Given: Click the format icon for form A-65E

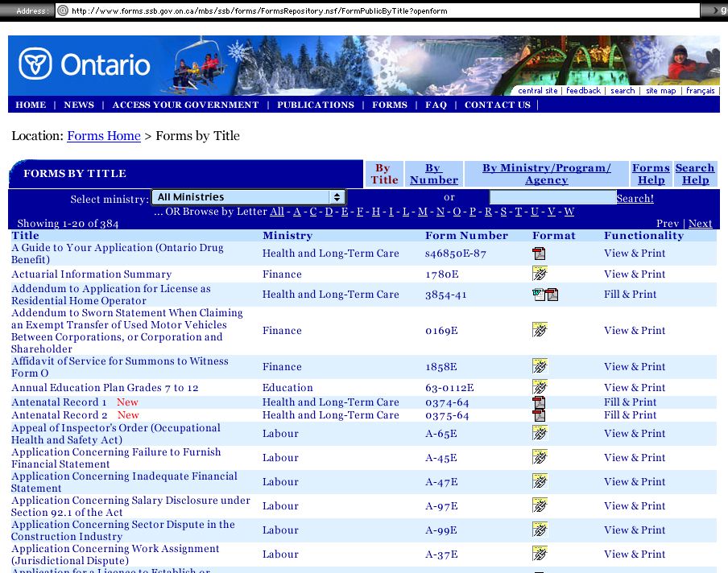Looking at the screenshot, I should click(x=540, y=434).
